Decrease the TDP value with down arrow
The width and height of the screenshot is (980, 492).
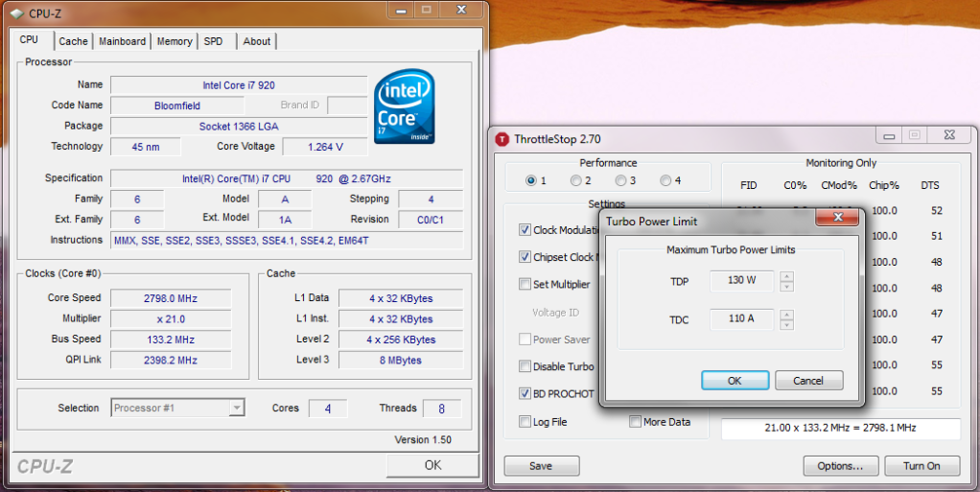point(787,287)
